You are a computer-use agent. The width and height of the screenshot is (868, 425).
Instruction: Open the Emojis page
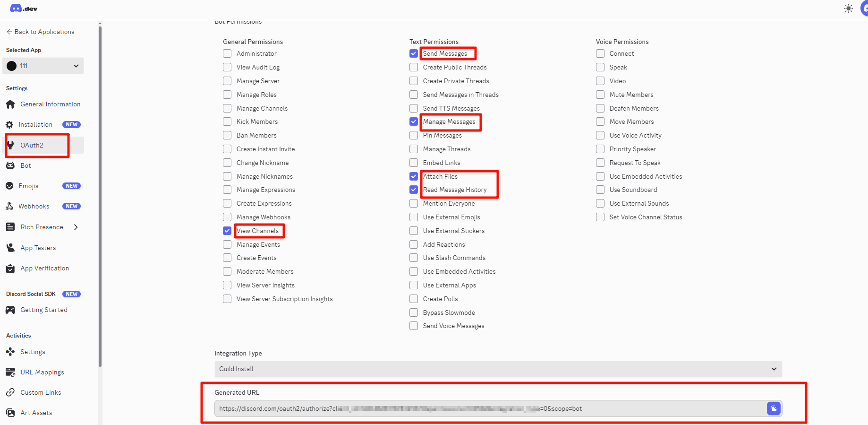click(x=28, y=186)
